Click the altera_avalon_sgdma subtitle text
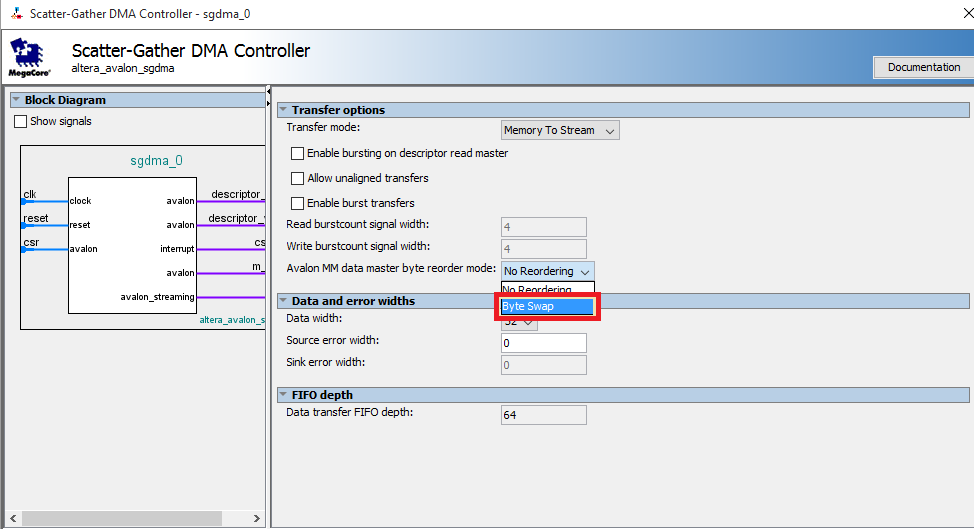Screen dimensions: 974x529 122,68
